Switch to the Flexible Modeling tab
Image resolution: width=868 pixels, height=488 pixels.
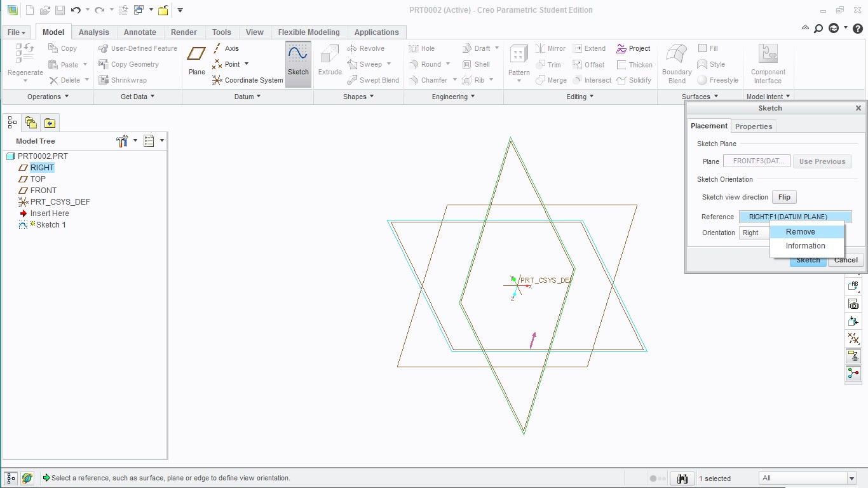pyautogui.click(x=309, y=32)
